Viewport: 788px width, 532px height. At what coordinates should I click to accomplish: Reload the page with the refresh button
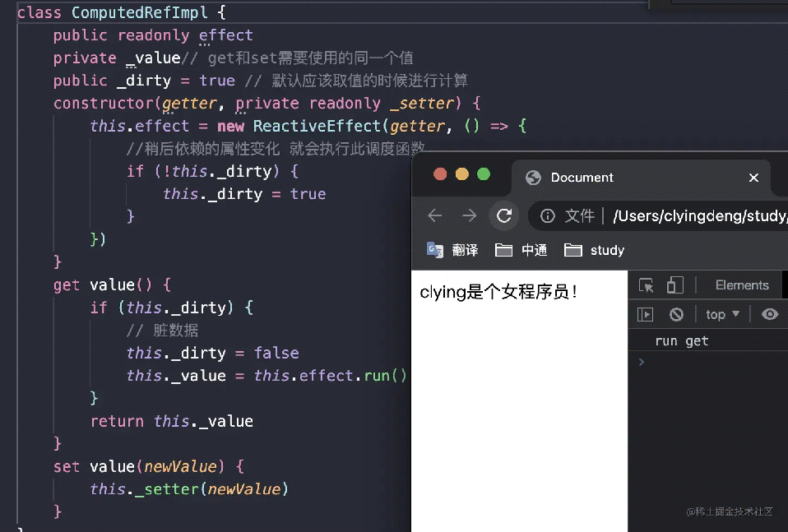pyautogui.click(x=504, y=215)
